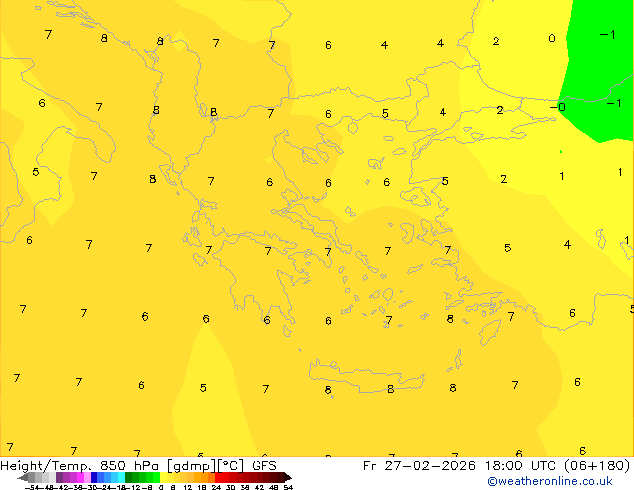The image size is (634, 490).
Task: Click the -0 temperature value on the map
Action: click(x=558, y=107)
